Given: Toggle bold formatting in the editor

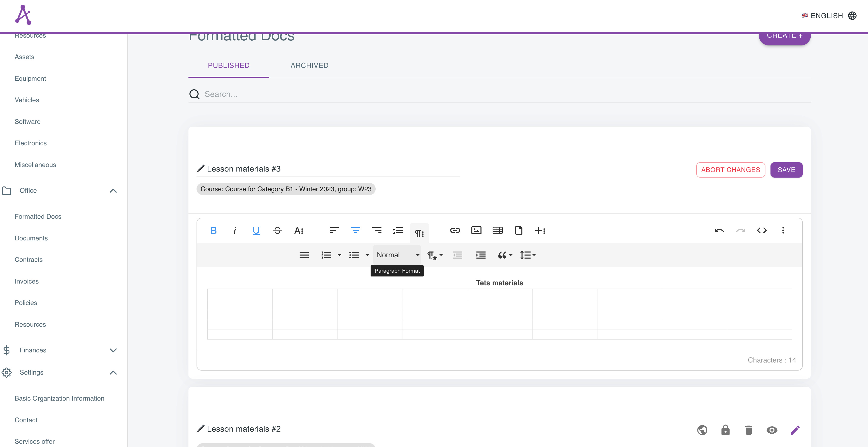Looking at the screenshot, I should [x=214, y=230].
